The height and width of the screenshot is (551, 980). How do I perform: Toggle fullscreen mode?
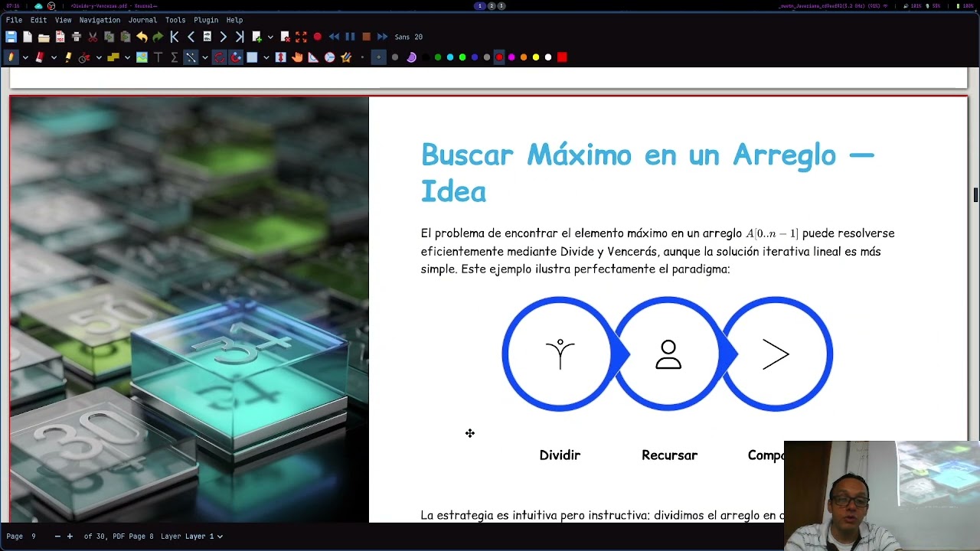pyautogui.click(x=301, y=37)
